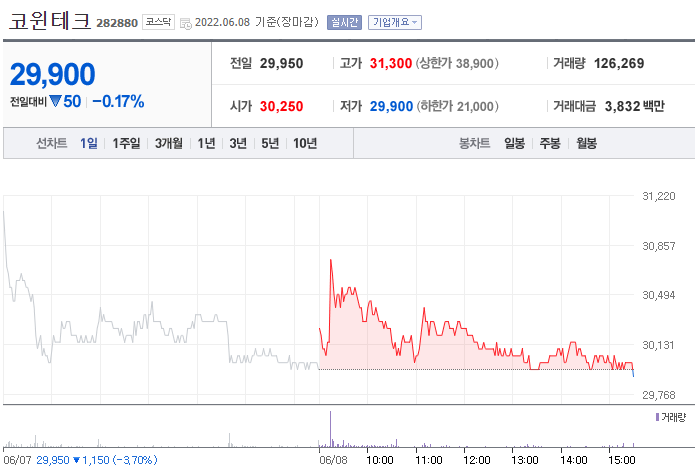
Task: Click the 13:00 time axis label
Action: pos(525,460)
